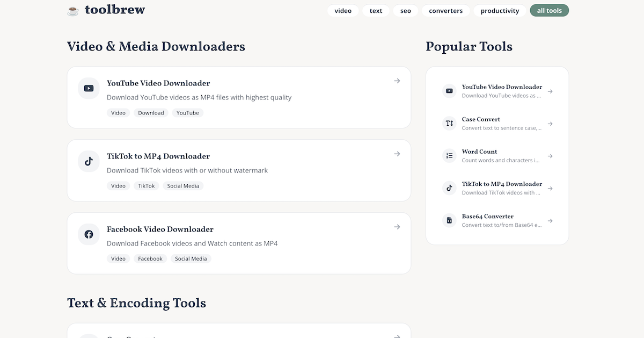The image size is (644, 338).
Task: Click the all tools button
Action: pos(549,10)
